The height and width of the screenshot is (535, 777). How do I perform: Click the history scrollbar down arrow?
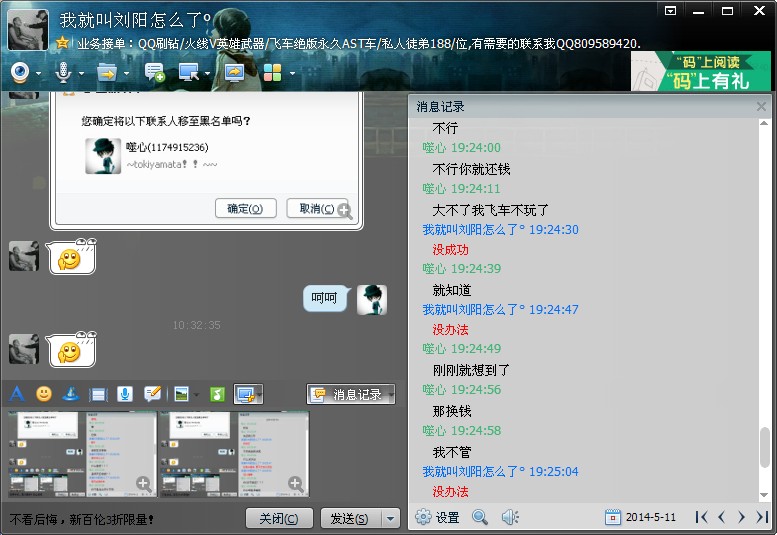tap(764, 495)
